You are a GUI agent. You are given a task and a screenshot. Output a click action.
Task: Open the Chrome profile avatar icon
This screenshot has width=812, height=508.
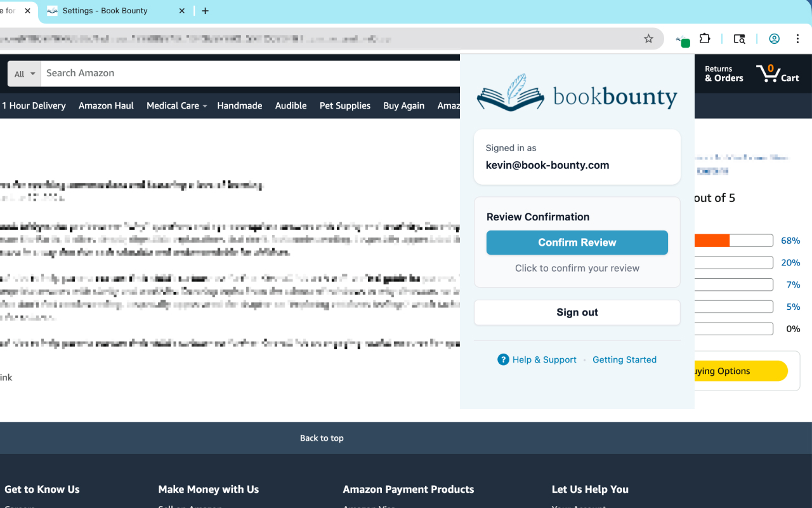[x=774, y=39]
